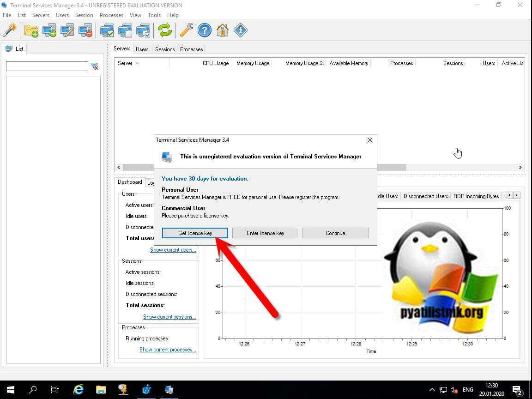The width and height of the screenshot is (532, 399).
Task: Open settings via the wrench icon
Action: [187, 30]
